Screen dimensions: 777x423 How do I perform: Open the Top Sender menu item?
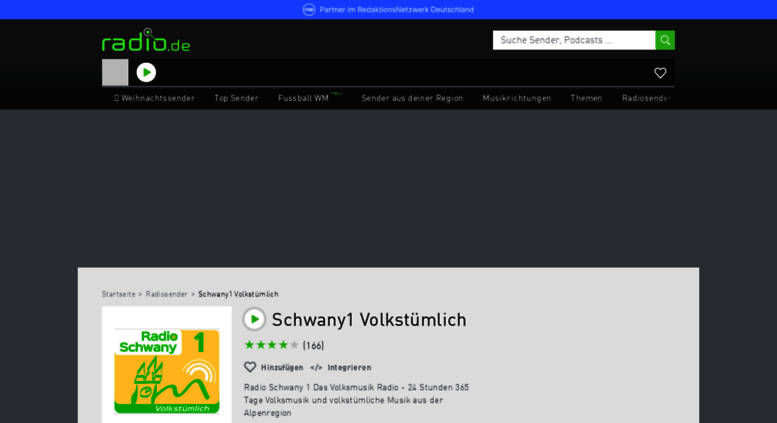[236, 98]
